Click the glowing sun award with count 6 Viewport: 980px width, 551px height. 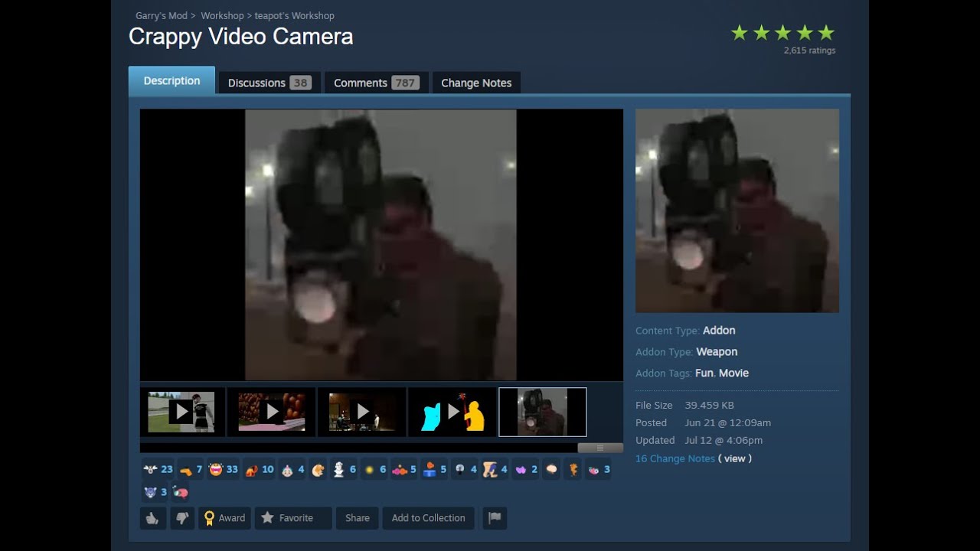pos(374,469)
